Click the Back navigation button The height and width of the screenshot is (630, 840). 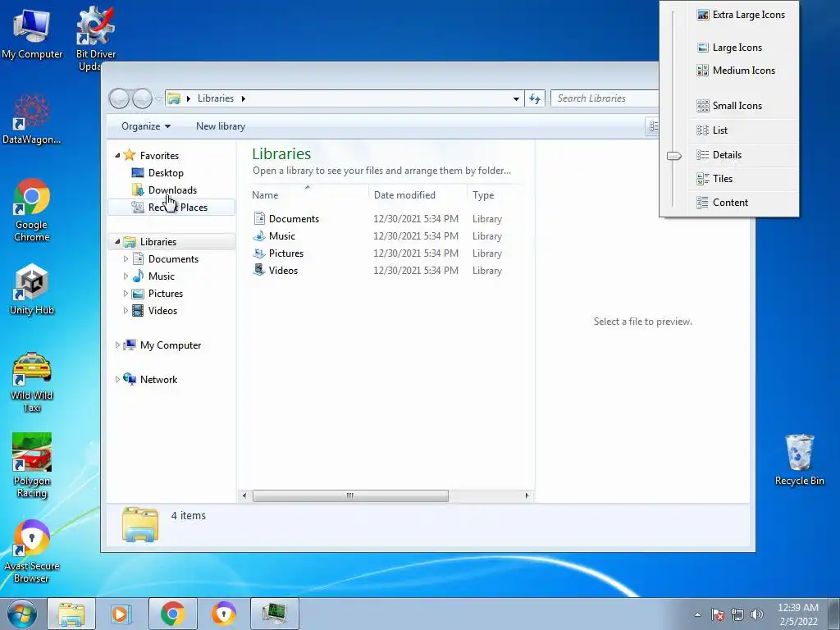(x=119, y=98)
